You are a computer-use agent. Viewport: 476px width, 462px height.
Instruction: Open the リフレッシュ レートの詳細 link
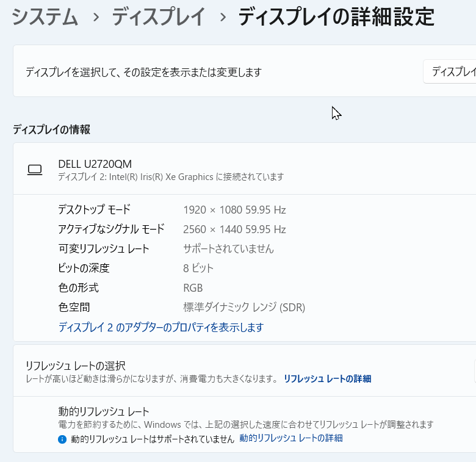(x=327, y=379)
